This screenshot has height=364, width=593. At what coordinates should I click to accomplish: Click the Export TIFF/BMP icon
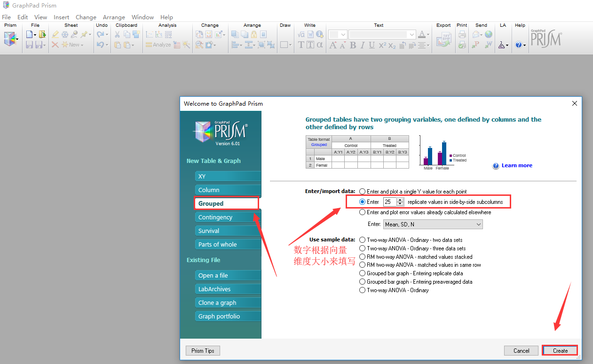pos(443,39)
